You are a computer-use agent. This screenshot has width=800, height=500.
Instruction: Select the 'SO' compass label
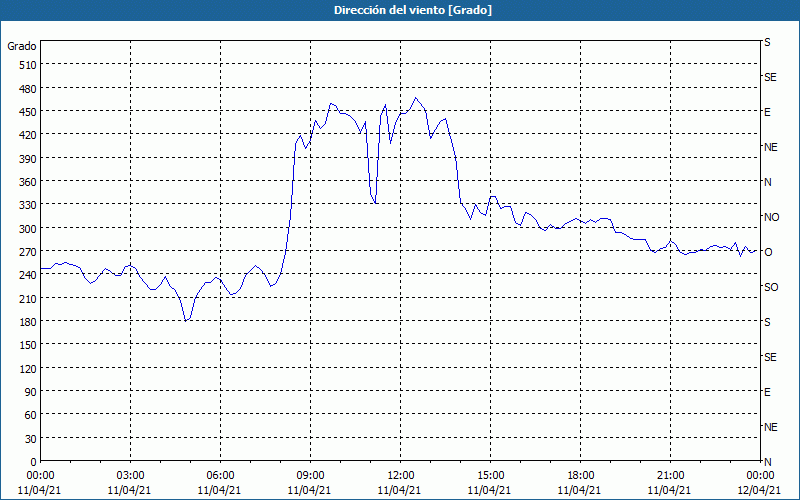[771, 287]
